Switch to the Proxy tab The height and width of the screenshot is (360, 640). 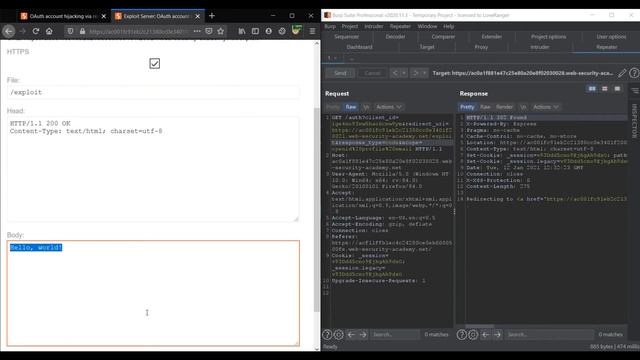click(x=481, y=47)
